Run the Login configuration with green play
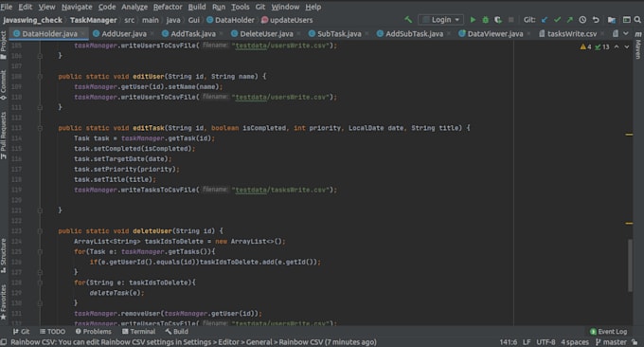The height and width of the screenshot is (347, 644). 473,20
